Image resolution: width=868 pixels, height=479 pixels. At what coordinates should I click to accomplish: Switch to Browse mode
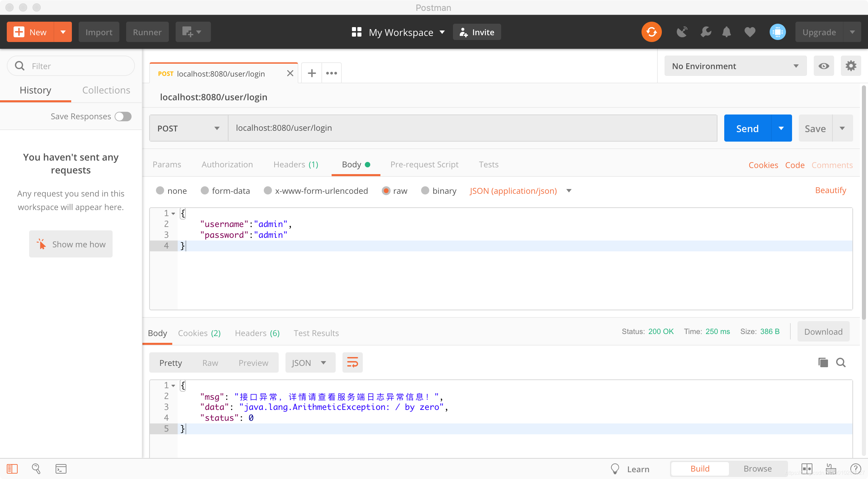point(757,469)
